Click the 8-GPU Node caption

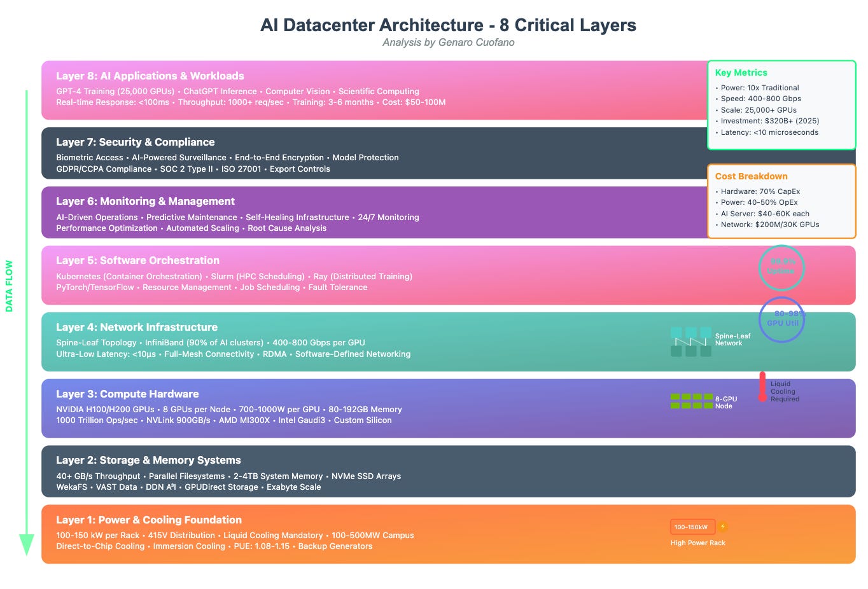[726, 402]
